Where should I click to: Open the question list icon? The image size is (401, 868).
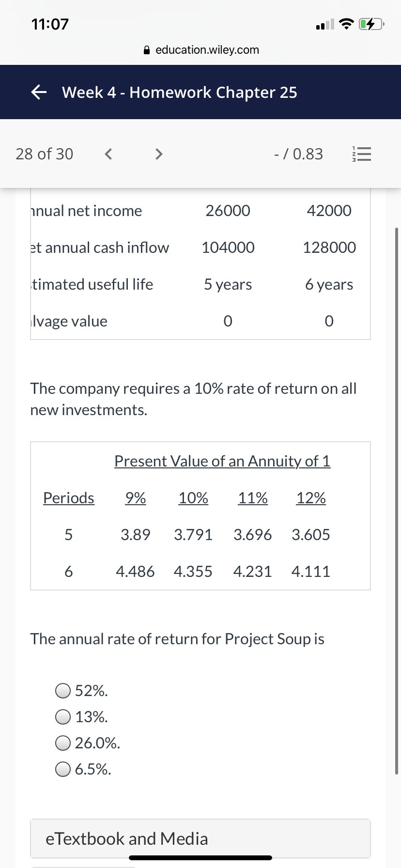tap(361, 154)
